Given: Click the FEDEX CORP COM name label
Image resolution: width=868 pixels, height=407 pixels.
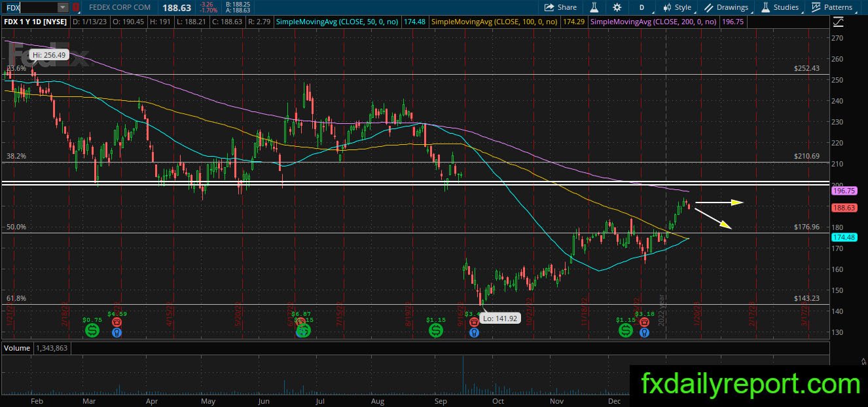Looking at the screenshot, I should coord(120,7).
